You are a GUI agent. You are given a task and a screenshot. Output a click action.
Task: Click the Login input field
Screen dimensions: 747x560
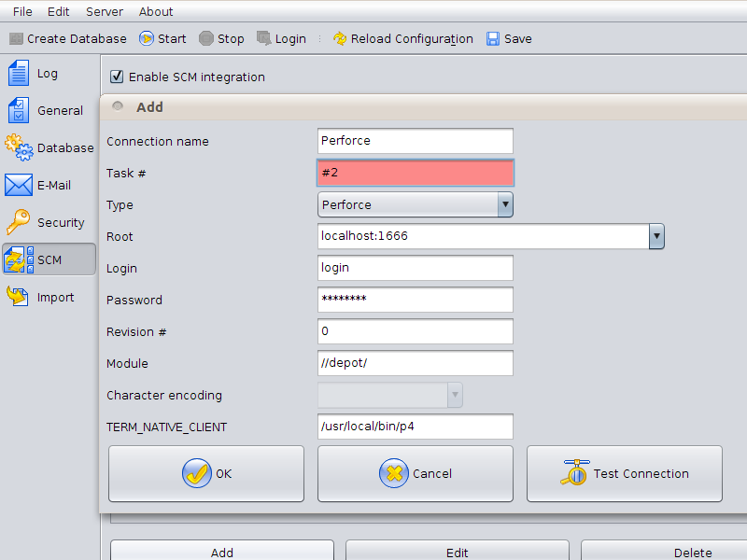click(x=416, y=268)
